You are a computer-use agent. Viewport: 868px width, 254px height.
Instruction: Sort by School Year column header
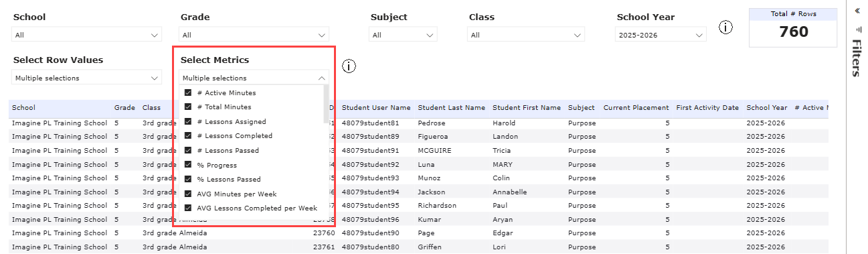click(767, 107)
